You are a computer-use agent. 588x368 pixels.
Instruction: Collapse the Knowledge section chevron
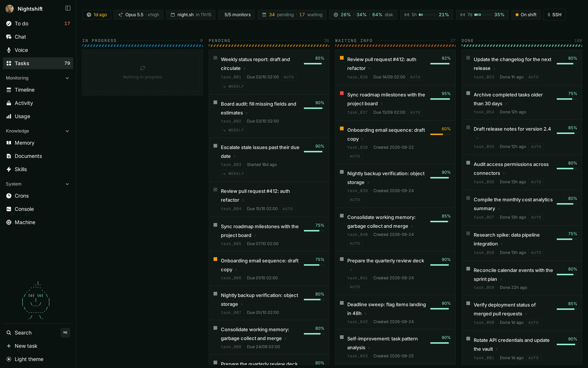pos(67,131)
